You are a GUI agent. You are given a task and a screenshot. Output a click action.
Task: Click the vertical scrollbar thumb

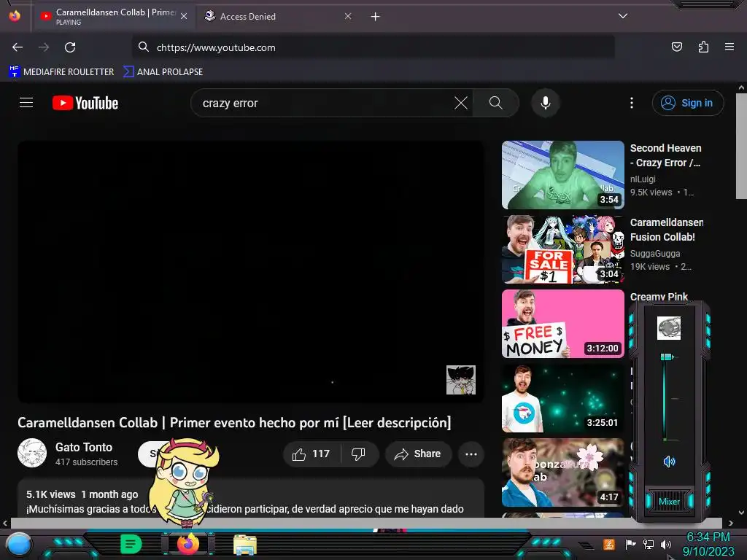tap(741, 146)
